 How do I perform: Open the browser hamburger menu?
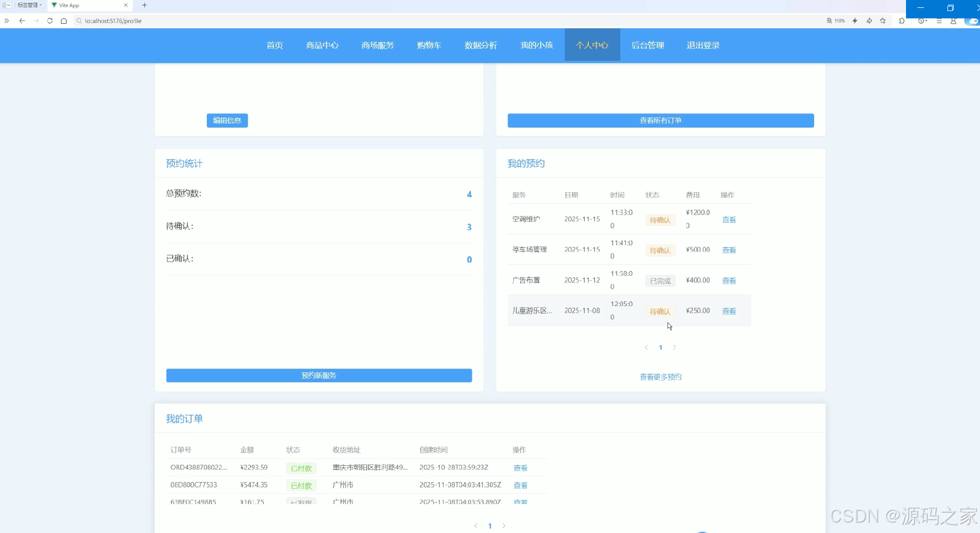click(x=939, y=21)
